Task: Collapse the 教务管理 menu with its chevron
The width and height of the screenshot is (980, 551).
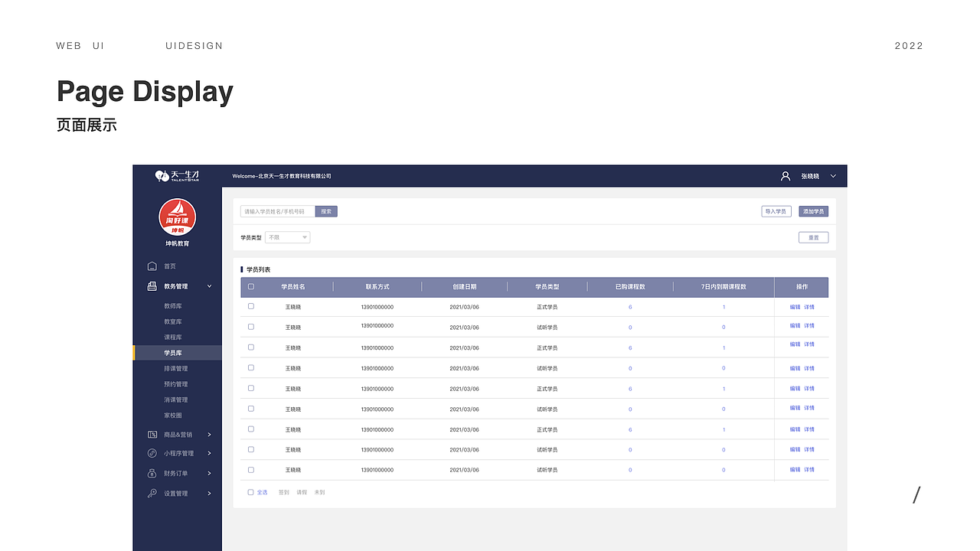Action: (x=209, y=286)
